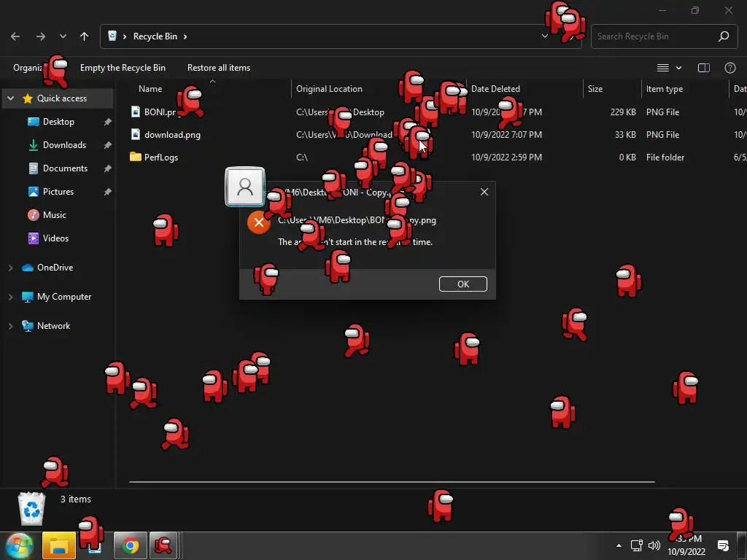Click the red error icon in dialog

[x=259, y=222]
